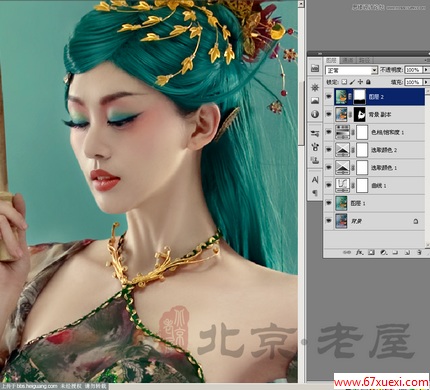Open the Adjustments panel sun icon
The image size is (430, 390).
point(315,88)
